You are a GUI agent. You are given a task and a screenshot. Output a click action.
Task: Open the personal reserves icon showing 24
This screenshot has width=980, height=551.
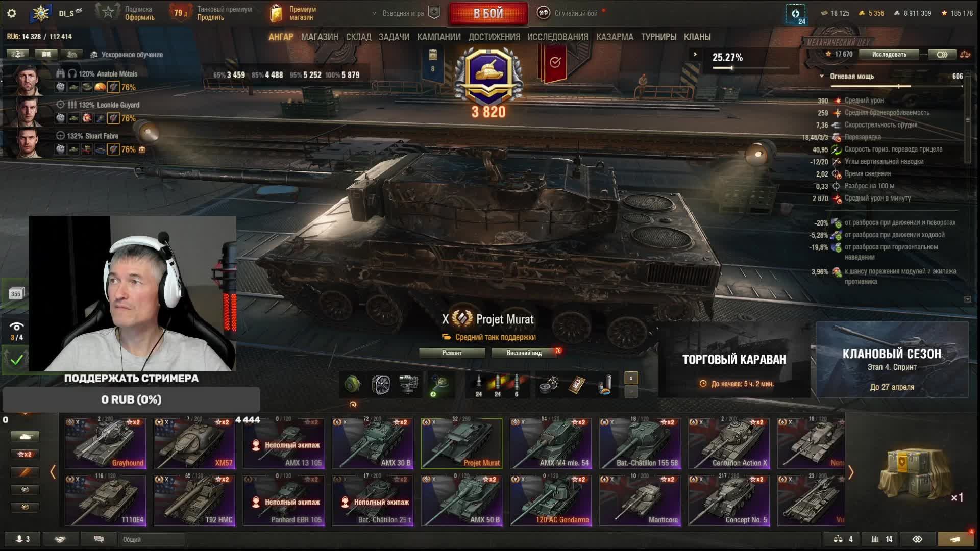(795, 14)
